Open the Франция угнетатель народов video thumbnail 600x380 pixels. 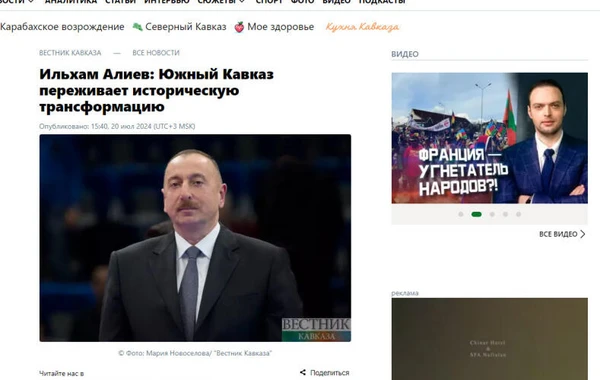(489, 138)
